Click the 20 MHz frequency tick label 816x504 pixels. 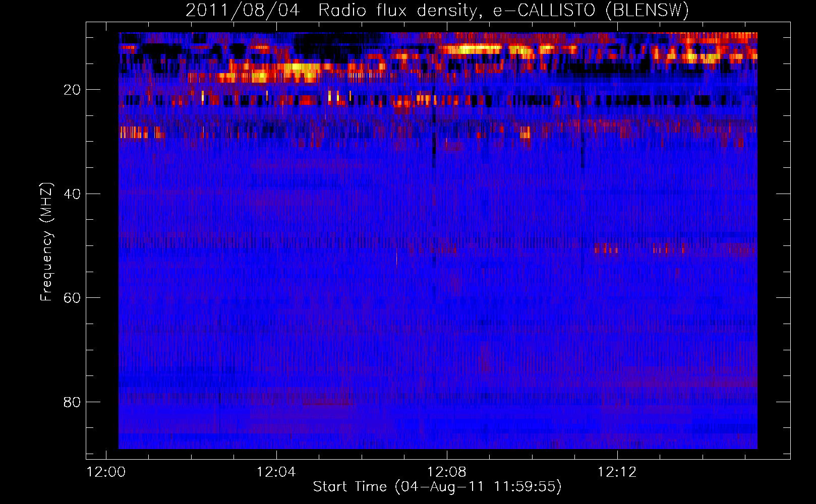click(x=73, y=90)
